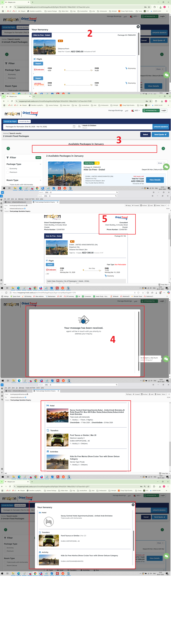
Task: Click the Air India Express airline logo
Action: click(x=39, y=84)
